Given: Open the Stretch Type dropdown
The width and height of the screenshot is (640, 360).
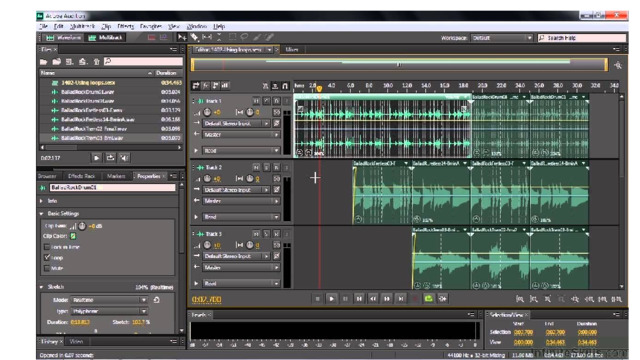Looking at the screenshot, I should 109,311.
